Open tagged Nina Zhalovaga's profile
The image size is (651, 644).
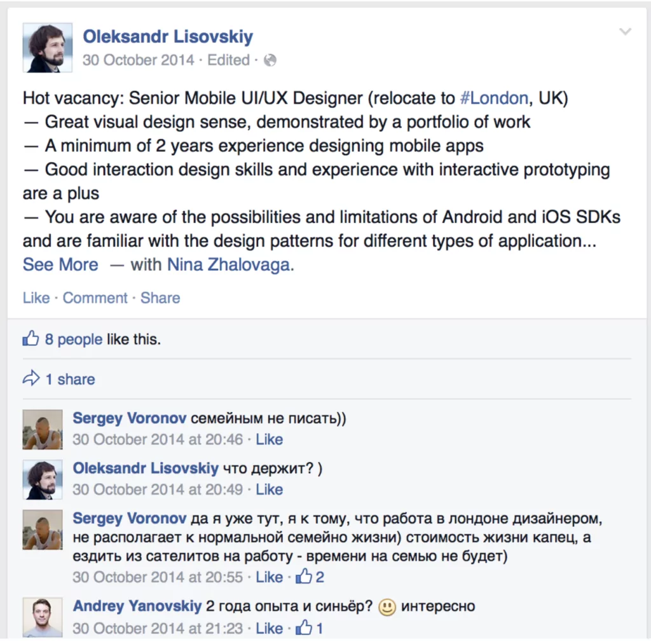tap(228, 264)
